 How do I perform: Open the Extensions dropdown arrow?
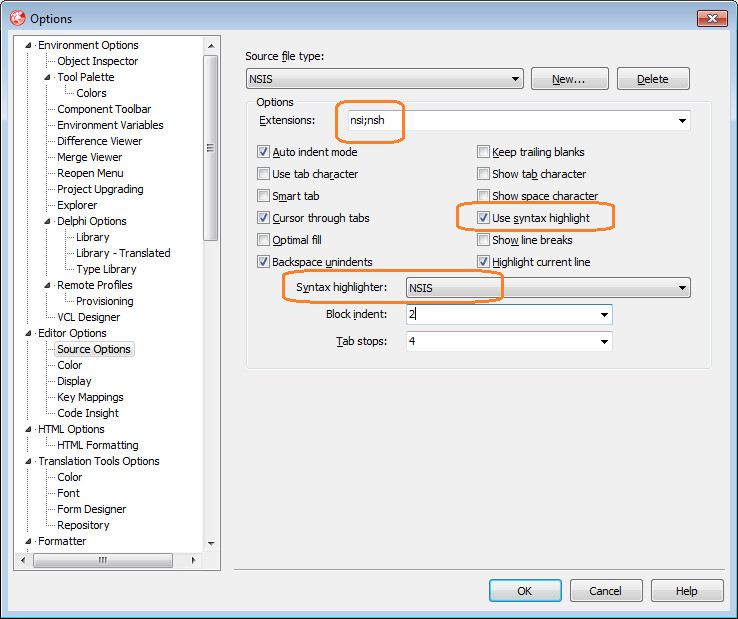point(682,121)
